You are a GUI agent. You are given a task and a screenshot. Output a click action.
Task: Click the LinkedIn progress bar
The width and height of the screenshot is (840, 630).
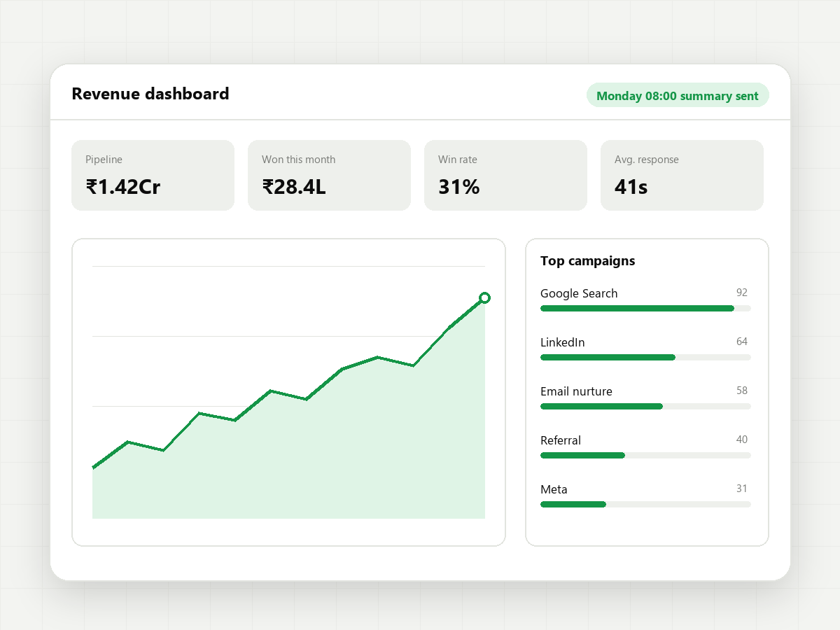point(645,357)
